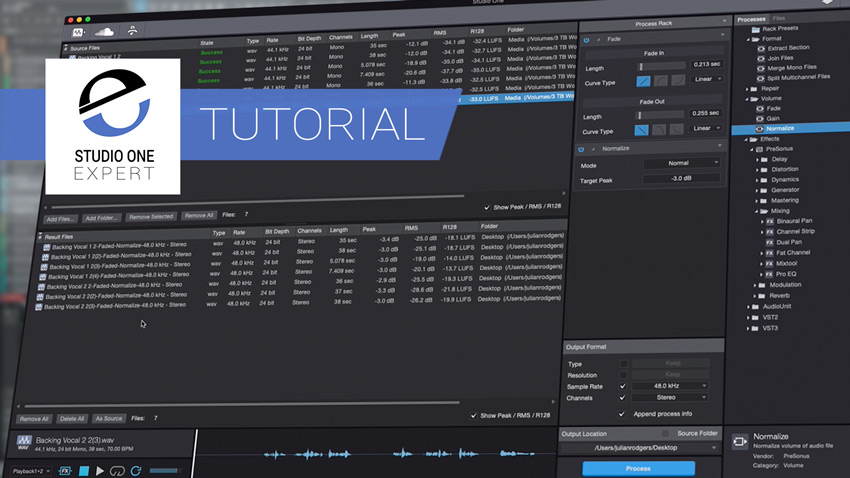
Task: Toggle Append process info checkbox
Action: (x=622, y=414)
